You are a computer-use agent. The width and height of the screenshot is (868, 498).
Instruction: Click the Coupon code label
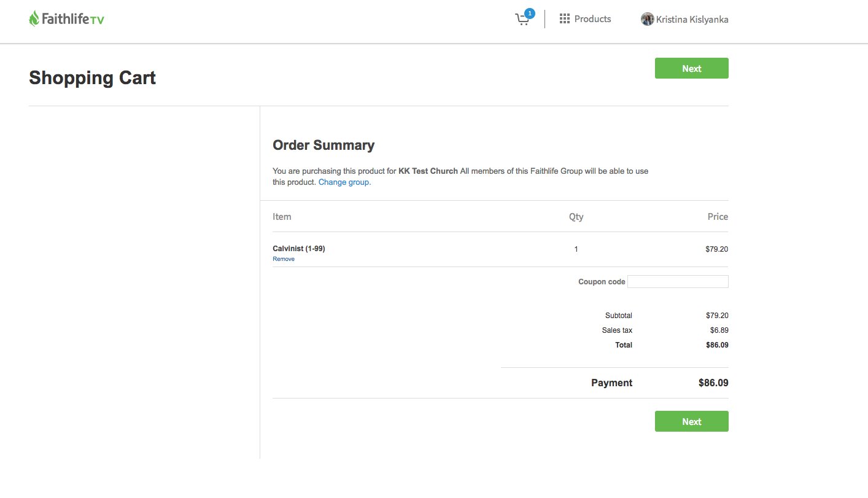602,282
